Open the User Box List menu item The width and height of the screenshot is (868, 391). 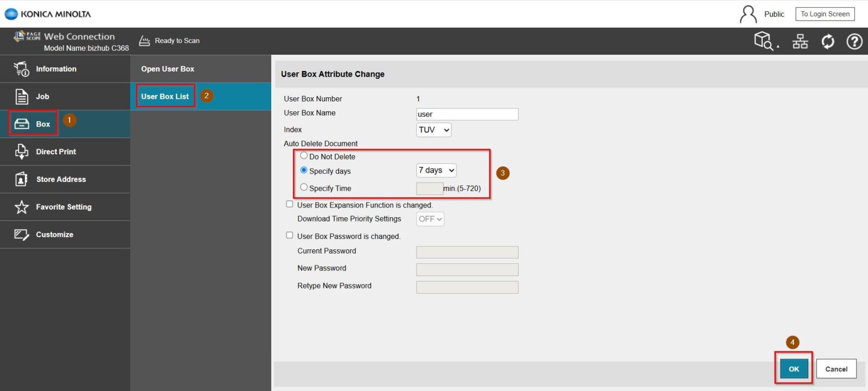(165, 97)
